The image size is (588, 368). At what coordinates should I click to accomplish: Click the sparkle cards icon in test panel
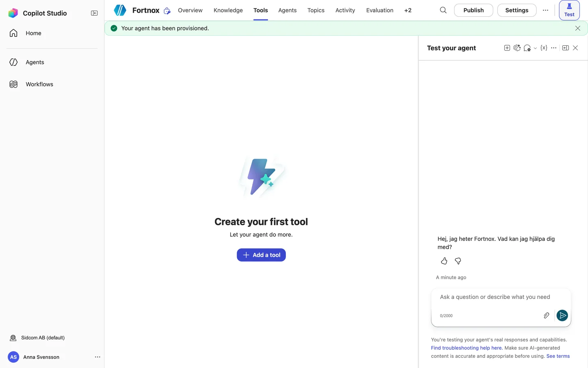517,48
